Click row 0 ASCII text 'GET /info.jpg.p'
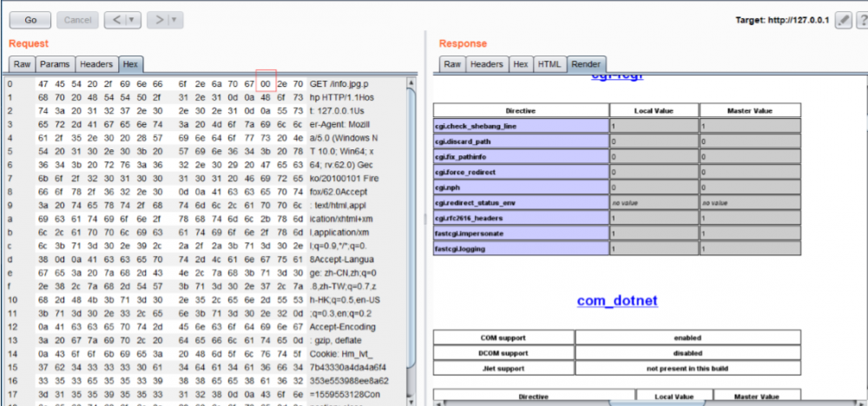The height and width of the screenshot is (406, 868). (339, 84)
